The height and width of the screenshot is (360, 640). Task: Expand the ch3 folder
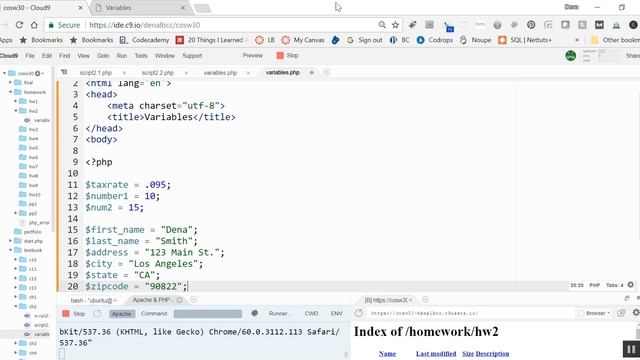[x=16, y=343]
